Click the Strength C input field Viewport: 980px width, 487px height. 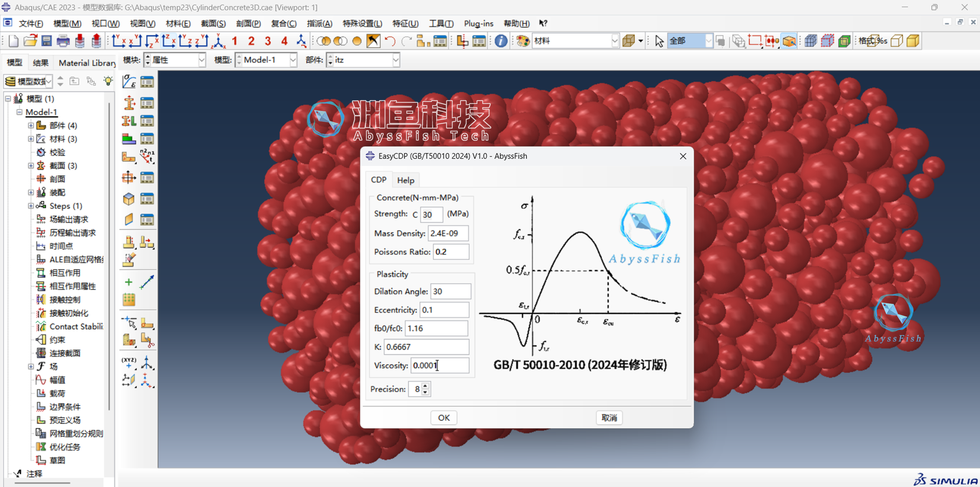click(431, 215)
